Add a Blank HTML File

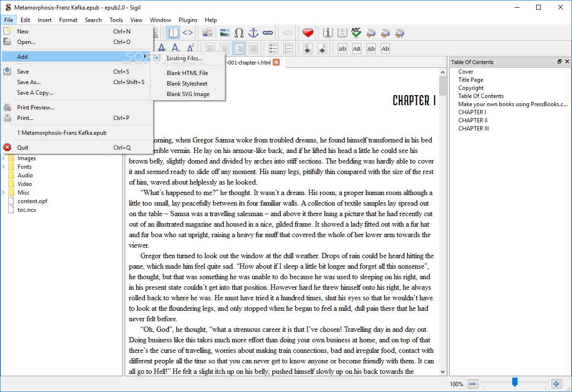[x=187, y=73]
